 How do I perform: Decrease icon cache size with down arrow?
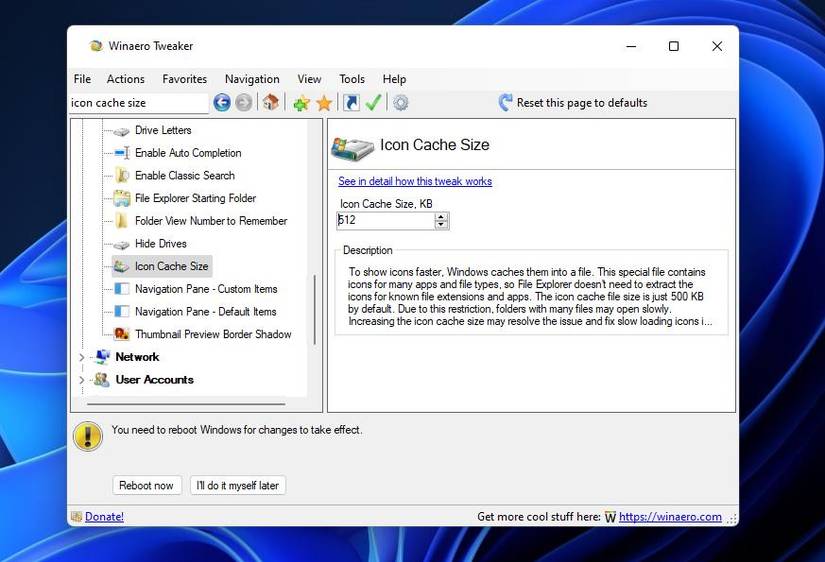(x=441, y=225)
